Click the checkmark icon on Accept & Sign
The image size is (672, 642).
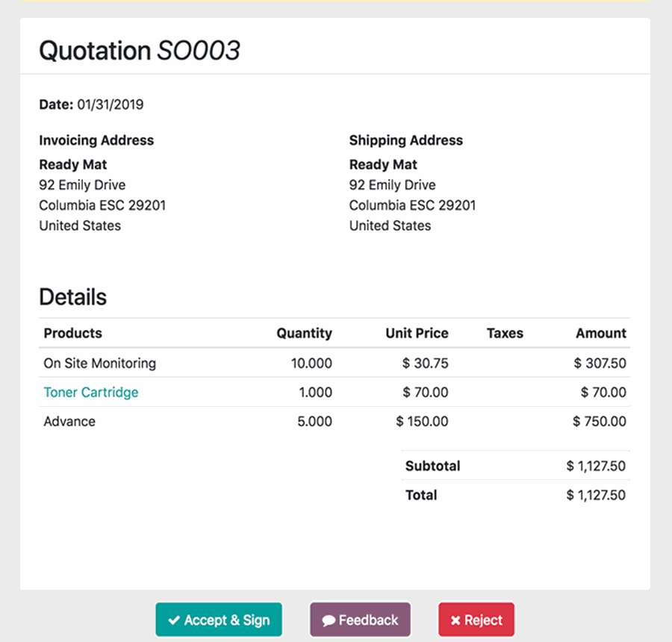point(175,619)
